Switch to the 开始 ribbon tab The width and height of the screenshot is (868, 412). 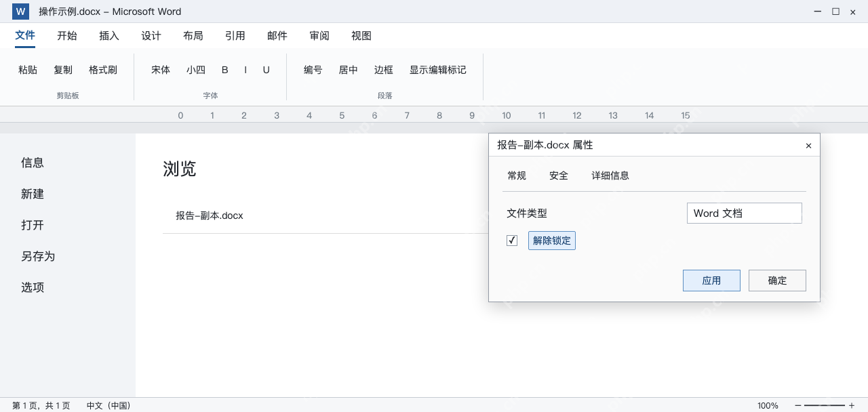coord(67,36)
